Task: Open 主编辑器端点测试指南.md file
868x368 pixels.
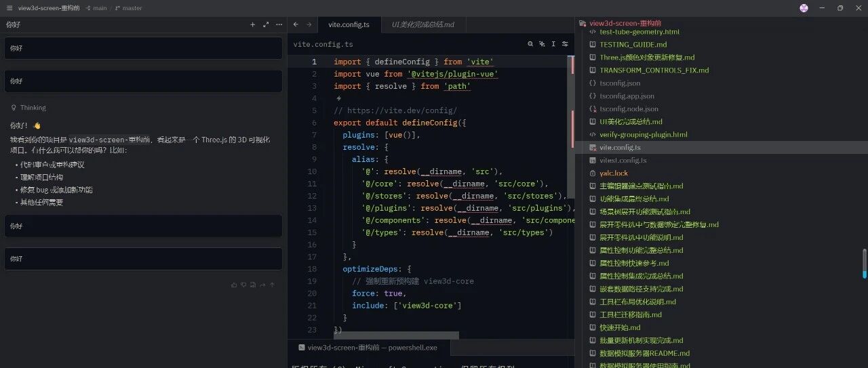Action: coord(641,186)
